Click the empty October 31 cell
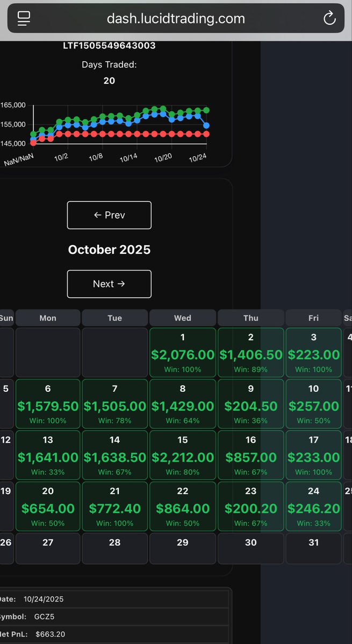This screenshot has height=644, width=352. tap(314, 548)
